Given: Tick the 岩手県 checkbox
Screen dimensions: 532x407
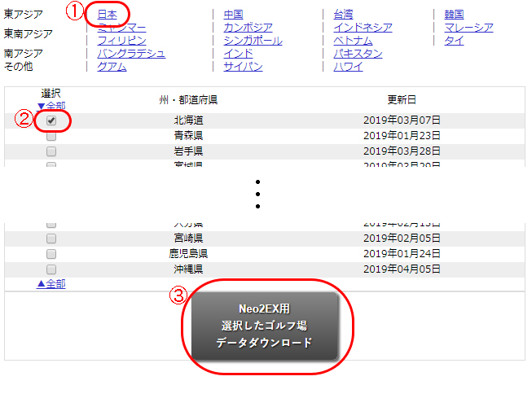Looking at the screenshot, I should 51,151.
